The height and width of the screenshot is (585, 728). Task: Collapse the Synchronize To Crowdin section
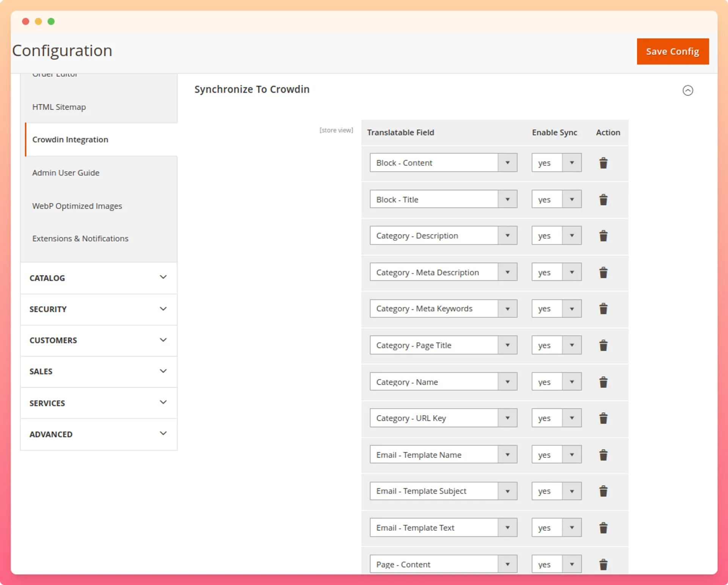pyautogui.click(x=688, y=90)
